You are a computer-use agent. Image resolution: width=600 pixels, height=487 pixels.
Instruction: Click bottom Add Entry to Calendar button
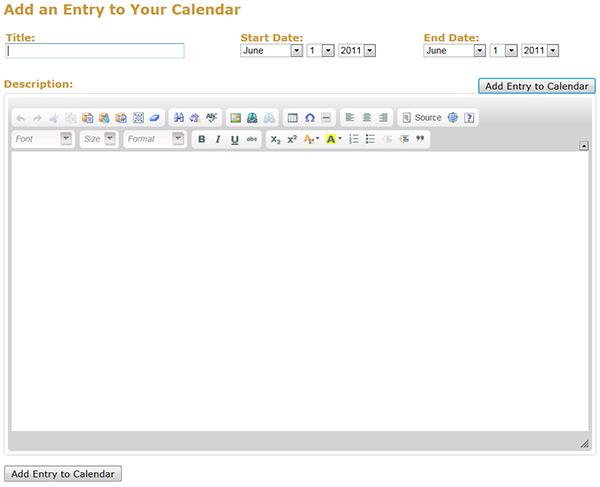pos(63,474)
